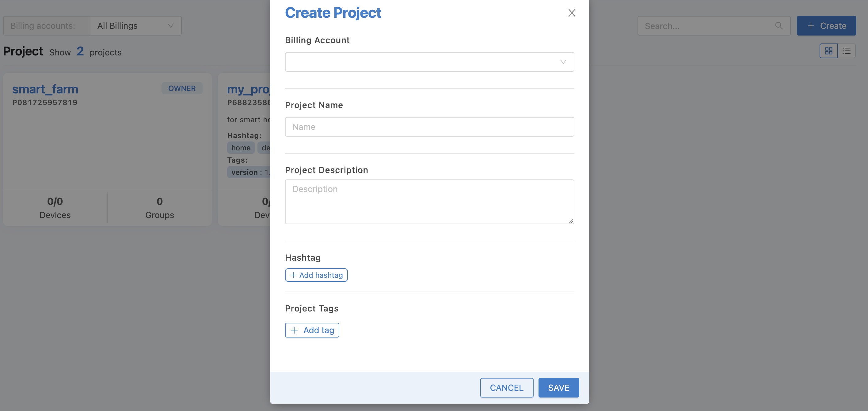Click the Add hashtag plus icon
868x411 pixels.
293,275
